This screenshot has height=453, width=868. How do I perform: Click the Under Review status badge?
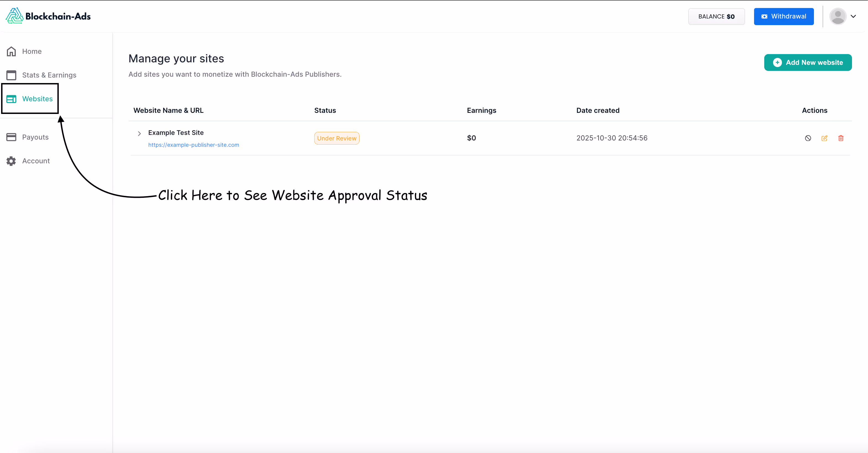[x=336, y=138]
